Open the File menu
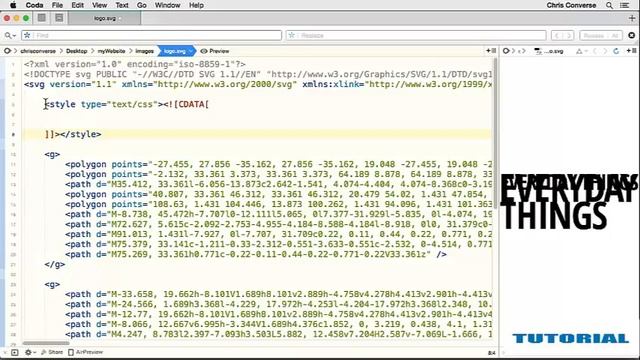This screenshot has width=640, height=360. click(57, 5)
